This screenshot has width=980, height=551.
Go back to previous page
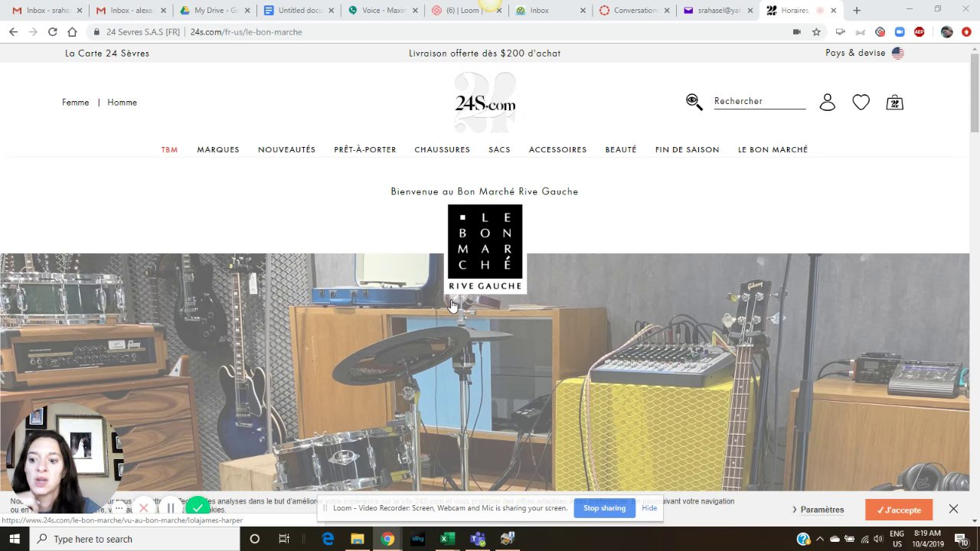(13, 32)
